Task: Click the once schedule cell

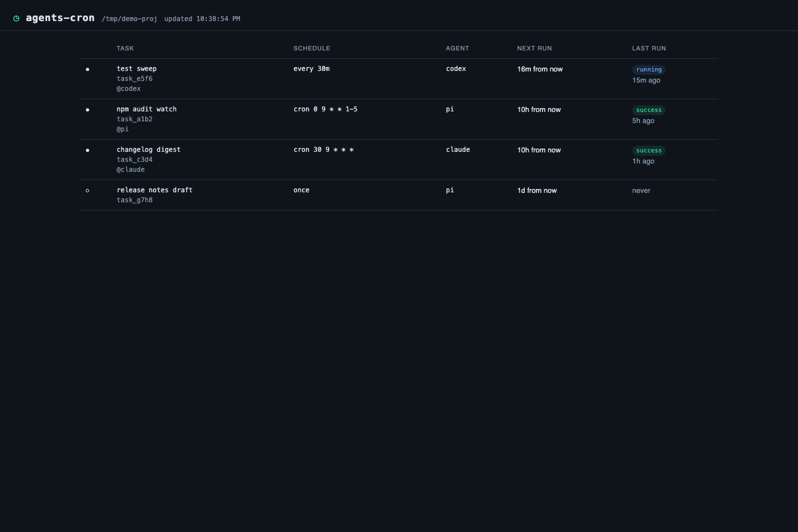Action: (301, 190)
